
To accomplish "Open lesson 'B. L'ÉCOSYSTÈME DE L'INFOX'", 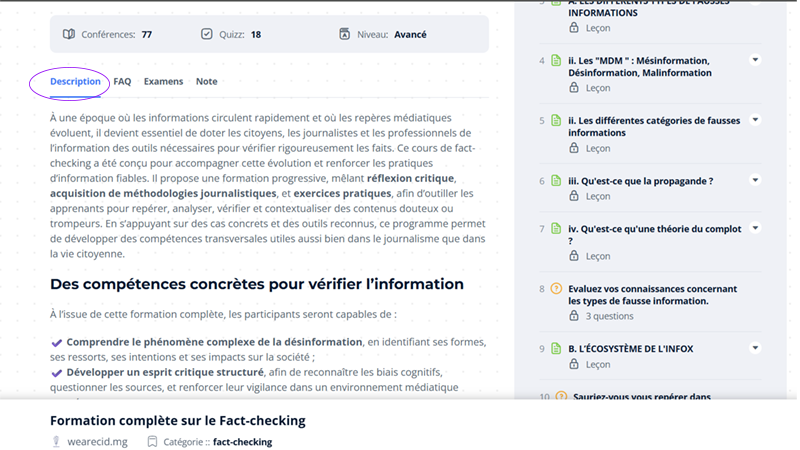I will point(631,349).
